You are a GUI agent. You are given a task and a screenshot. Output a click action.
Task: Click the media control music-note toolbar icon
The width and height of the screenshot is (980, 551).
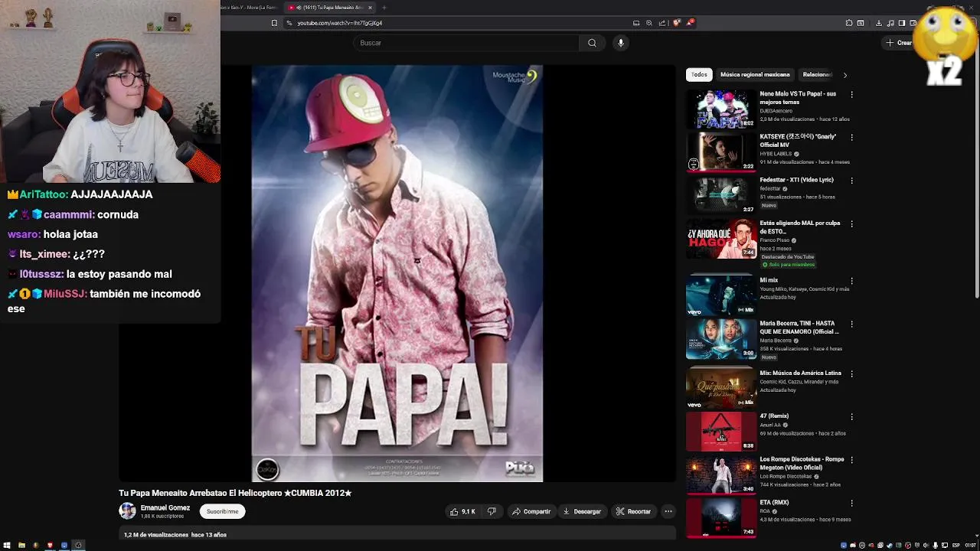pos(890,23)
